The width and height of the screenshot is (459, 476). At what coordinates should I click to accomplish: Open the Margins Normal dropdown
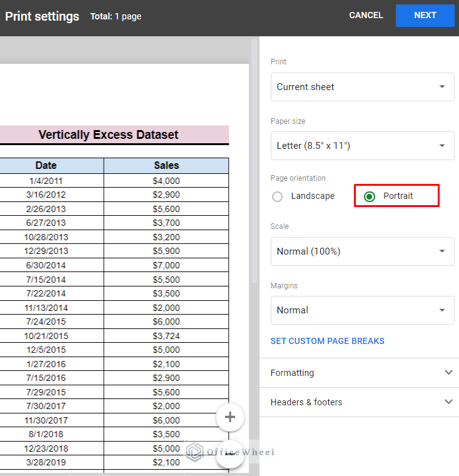pyautogui.click(x=362, y=310)
